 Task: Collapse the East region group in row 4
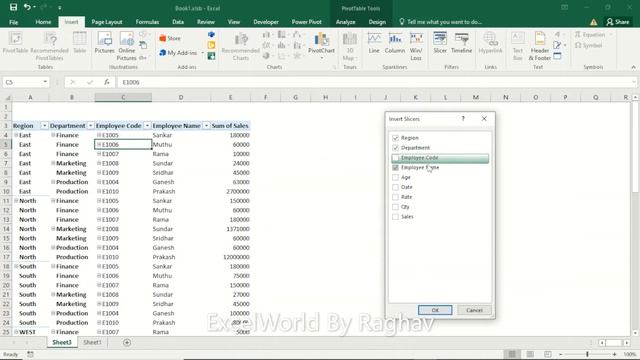[x=16, y=135]
